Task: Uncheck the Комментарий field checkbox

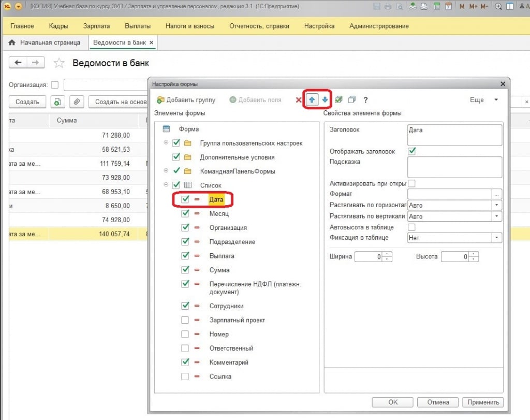Action: point(185,363)
